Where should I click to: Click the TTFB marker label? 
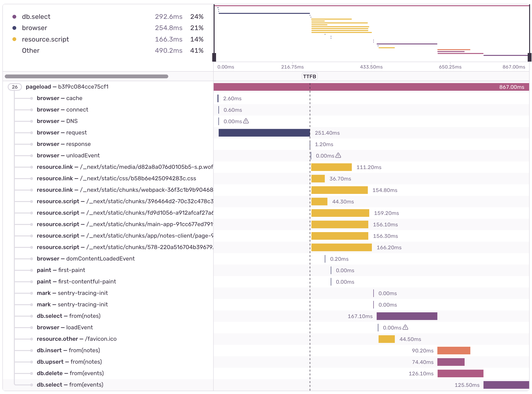[x=309, y=77]
